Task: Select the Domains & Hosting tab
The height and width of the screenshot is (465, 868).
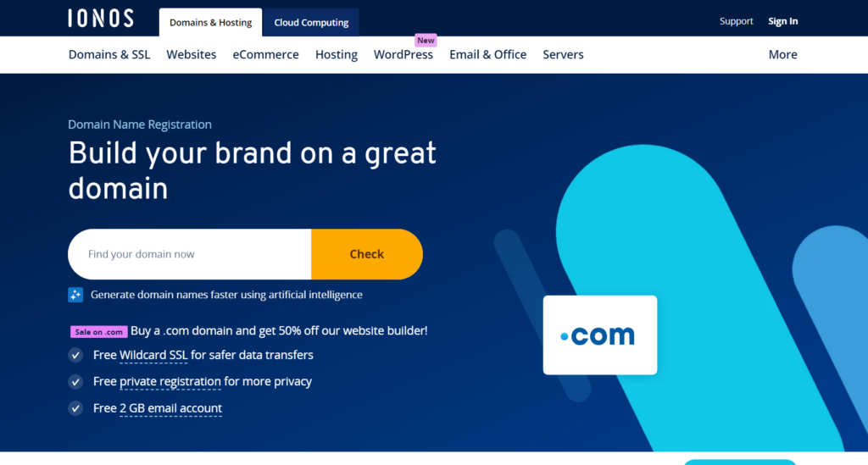Action: pos(210,23)
